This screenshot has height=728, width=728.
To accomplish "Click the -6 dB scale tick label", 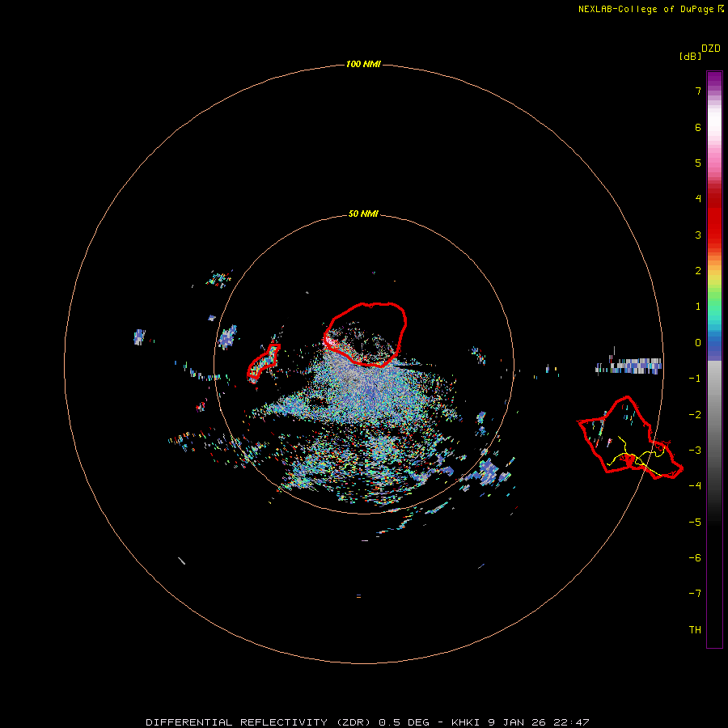I will (695, 558).
